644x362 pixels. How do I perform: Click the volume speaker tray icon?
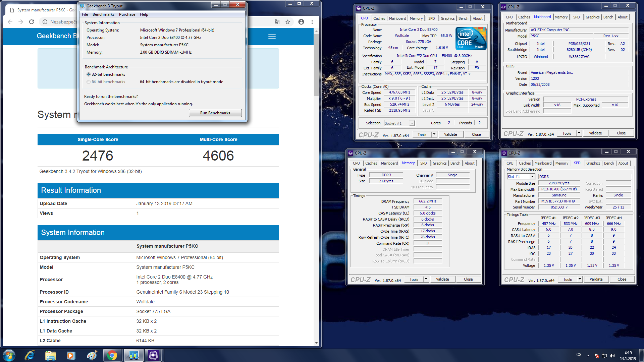click(x=612, y=356)
